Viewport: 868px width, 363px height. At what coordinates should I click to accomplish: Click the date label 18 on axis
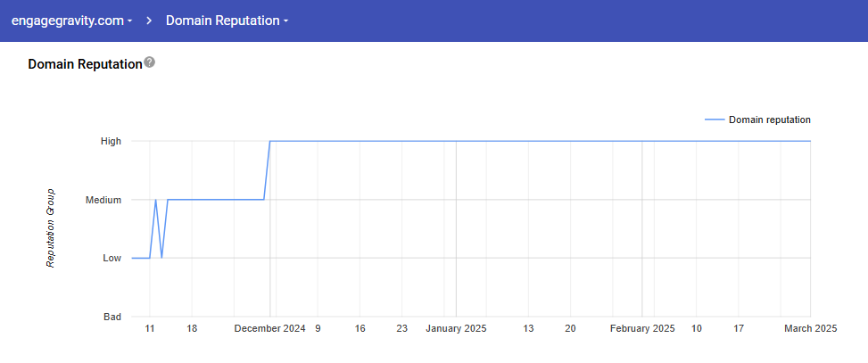click(192, 328)
